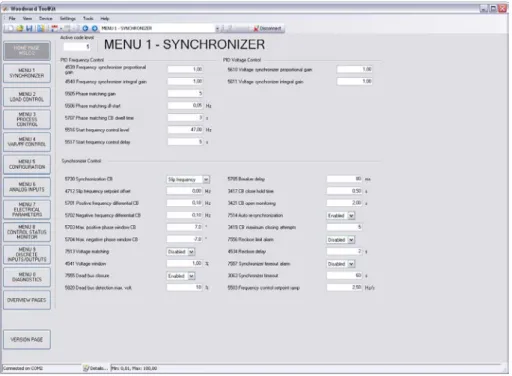Click the 5701 Positive frequency differential CB field
512x376 pixels.
pyautogui.click(x=185, y=203)
